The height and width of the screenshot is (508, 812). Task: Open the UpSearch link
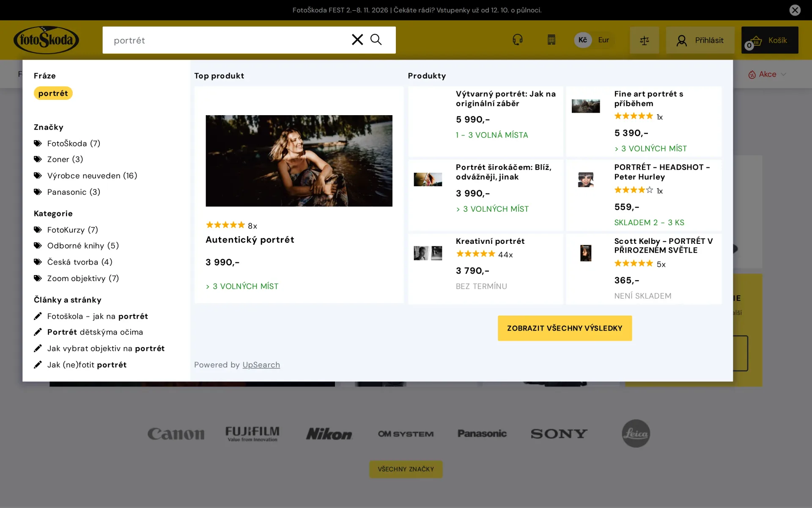[x=261, y=365]
